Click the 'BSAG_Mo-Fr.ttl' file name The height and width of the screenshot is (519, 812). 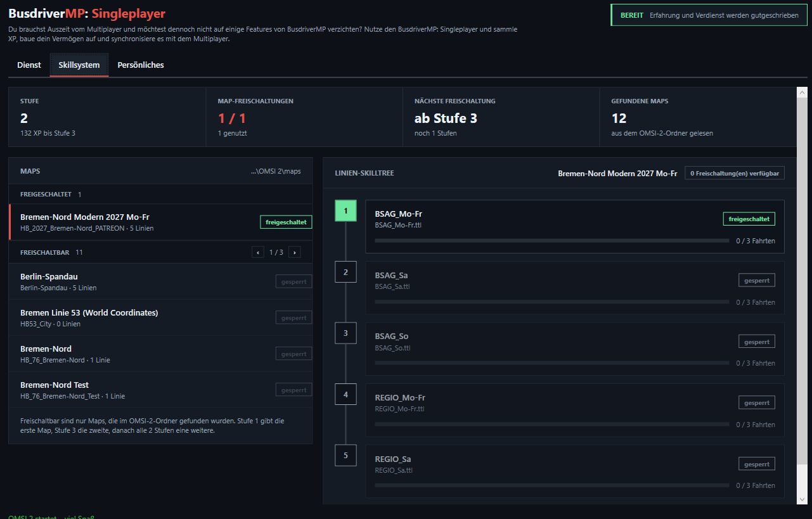[x=399, y=225]
